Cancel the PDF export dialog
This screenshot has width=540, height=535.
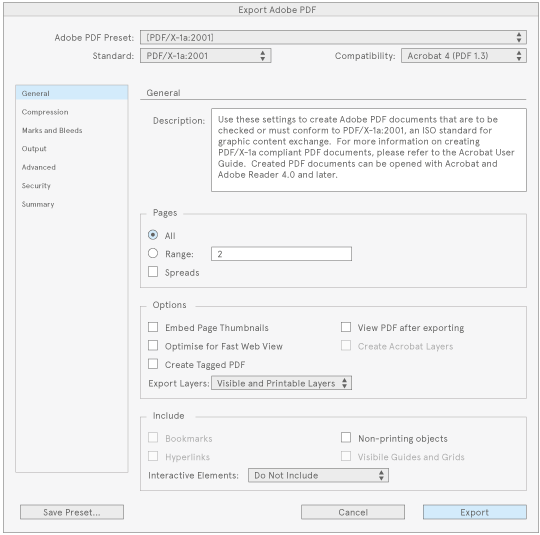353,512
